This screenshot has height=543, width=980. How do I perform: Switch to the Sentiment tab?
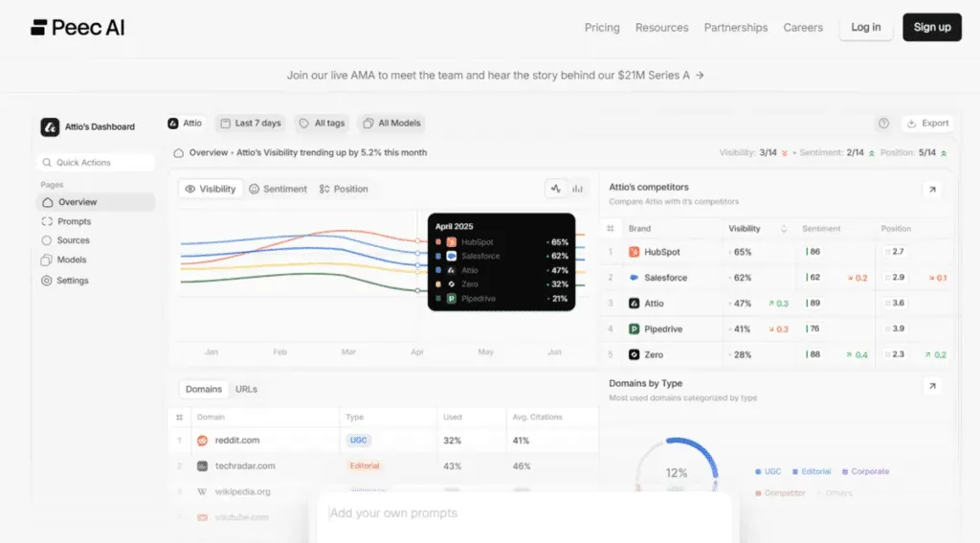278,189
